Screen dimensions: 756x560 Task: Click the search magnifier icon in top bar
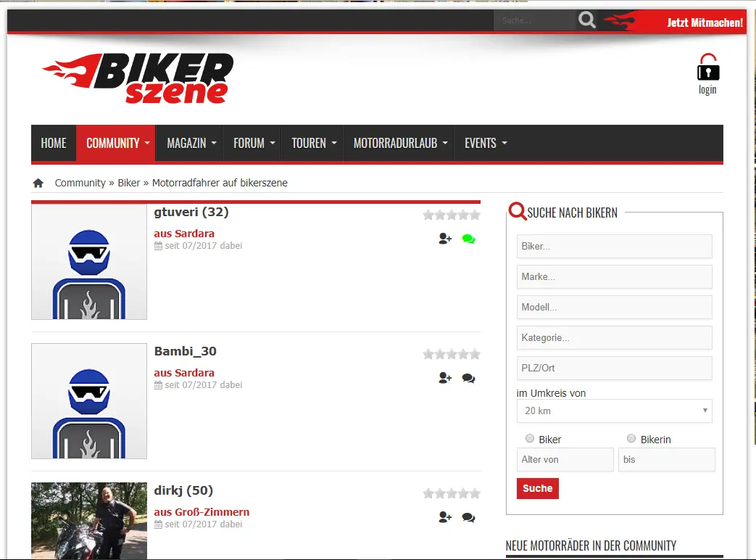click(587, 21)
